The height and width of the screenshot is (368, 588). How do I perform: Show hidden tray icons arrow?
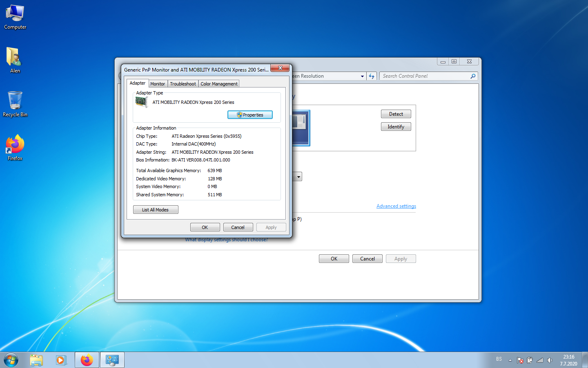coord(510,360)
